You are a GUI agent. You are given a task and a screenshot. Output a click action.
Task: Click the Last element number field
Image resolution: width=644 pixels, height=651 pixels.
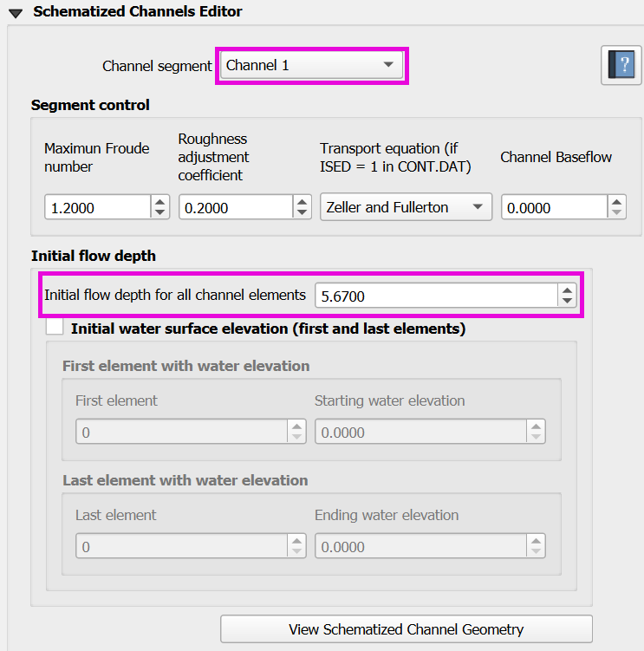(x=181, y=546)
